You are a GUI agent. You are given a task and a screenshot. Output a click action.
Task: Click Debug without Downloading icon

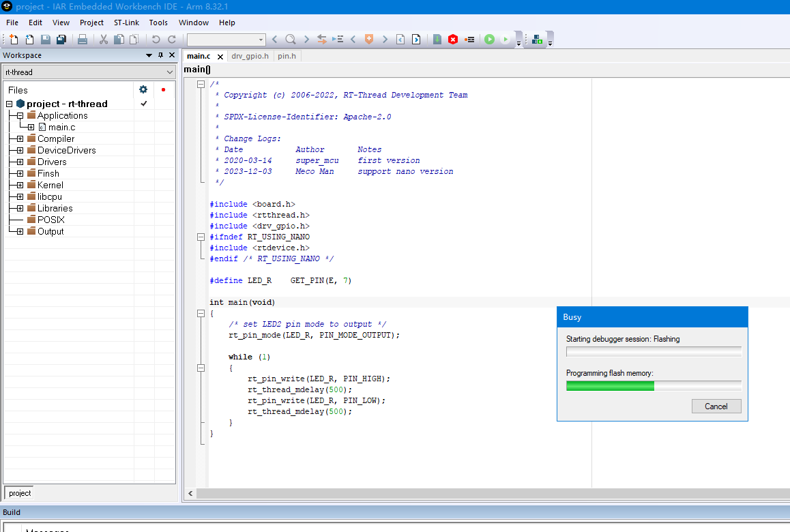click(506, 40)
